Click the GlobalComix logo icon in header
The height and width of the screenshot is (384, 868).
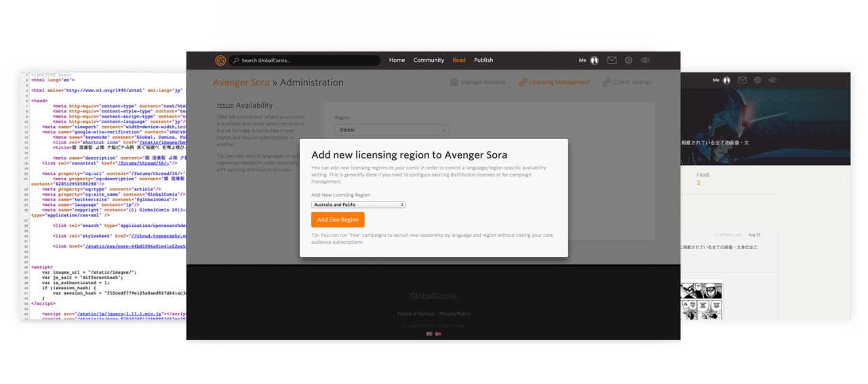(x=220, y=60)
